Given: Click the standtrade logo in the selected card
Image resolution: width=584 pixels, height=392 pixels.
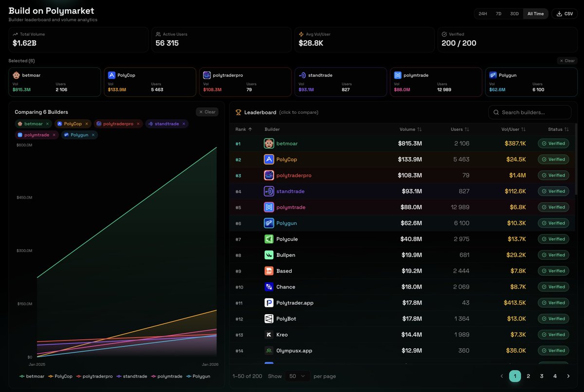Looking at the screenshot, I should point(302,75).
